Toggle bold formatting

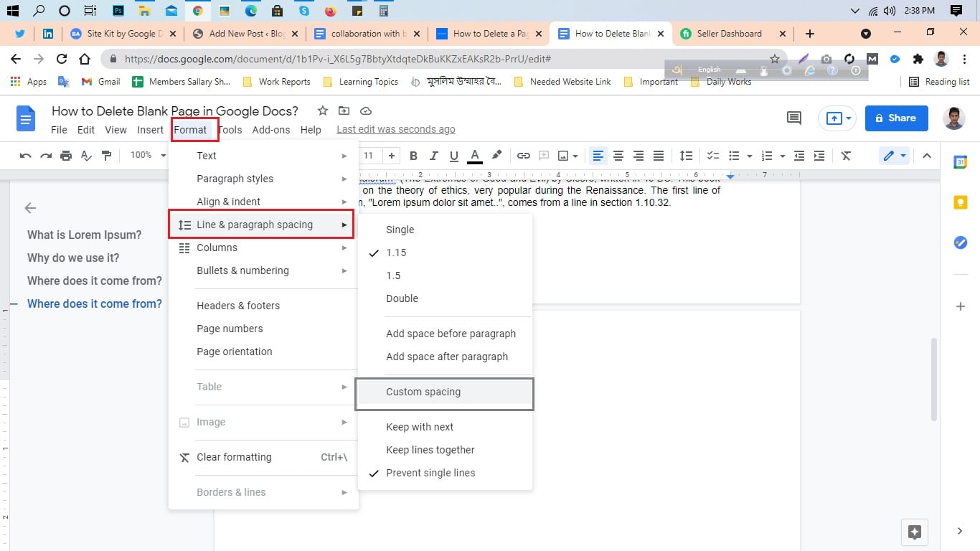pyautogui.click(x=413, y=155)
